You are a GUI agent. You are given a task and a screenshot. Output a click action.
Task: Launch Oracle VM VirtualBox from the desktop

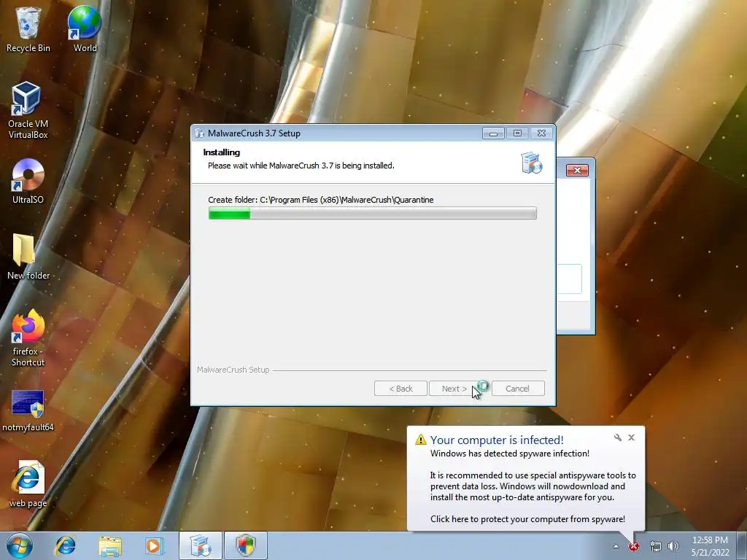28,111
